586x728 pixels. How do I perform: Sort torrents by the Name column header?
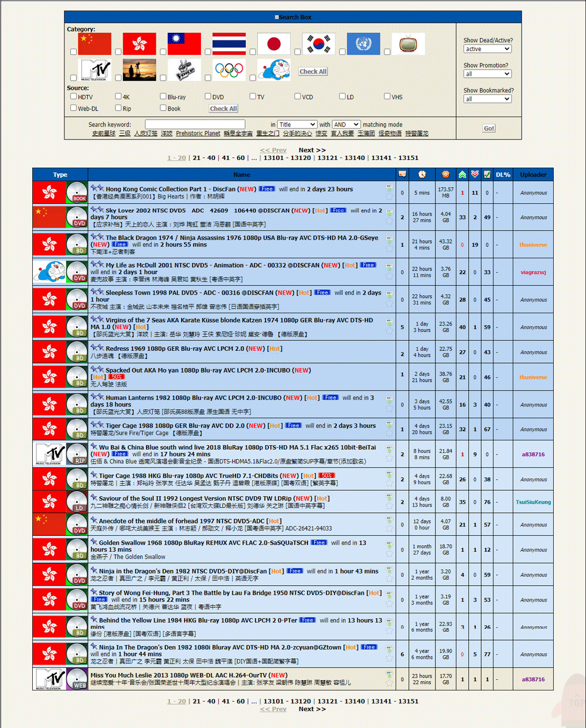tap(241, 175)
